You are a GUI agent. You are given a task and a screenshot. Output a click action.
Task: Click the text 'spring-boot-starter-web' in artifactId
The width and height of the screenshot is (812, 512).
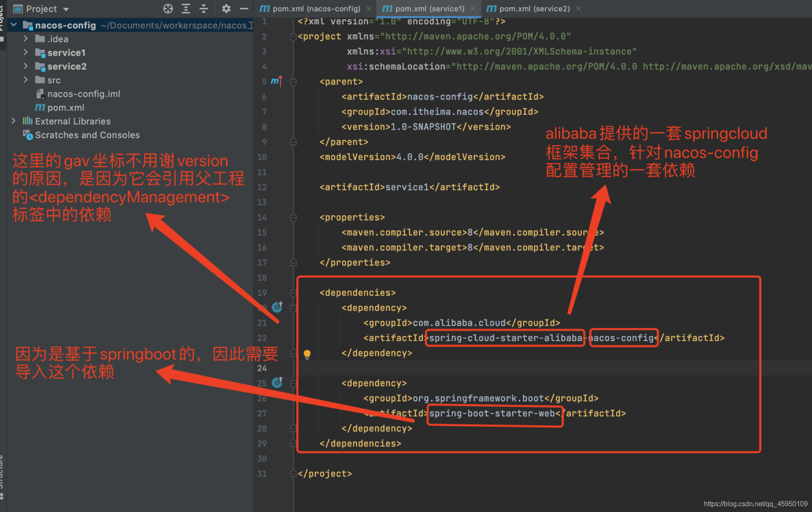(492, 413)
